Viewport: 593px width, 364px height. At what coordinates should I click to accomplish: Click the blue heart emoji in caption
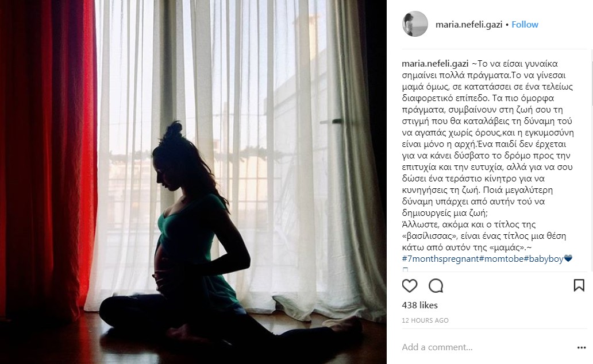tap(568, 259)
